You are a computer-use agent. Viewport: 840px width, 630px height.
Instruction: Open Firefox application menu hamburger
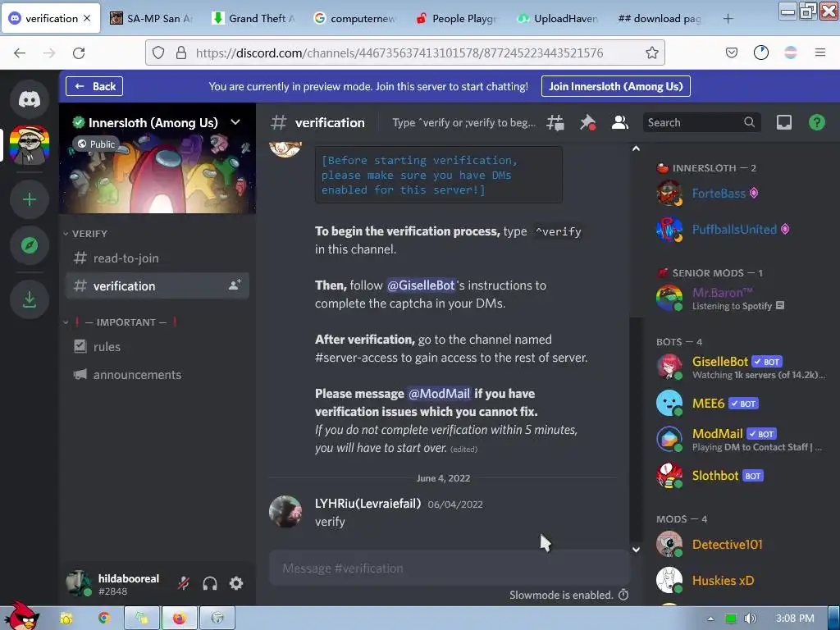point(819,52)
